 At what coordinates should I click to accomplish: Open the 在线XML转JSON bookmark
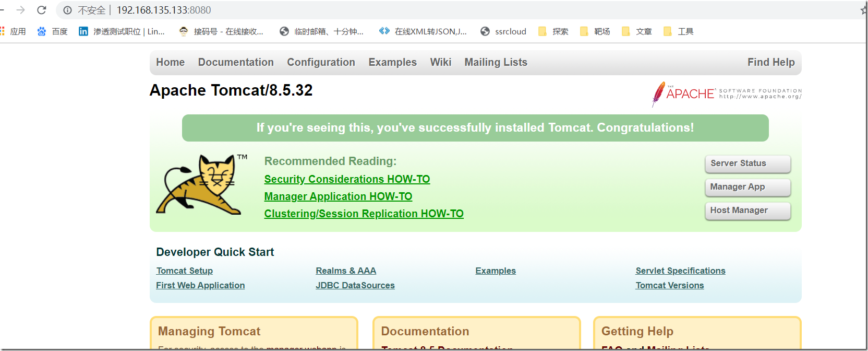[x=423, y=31]
